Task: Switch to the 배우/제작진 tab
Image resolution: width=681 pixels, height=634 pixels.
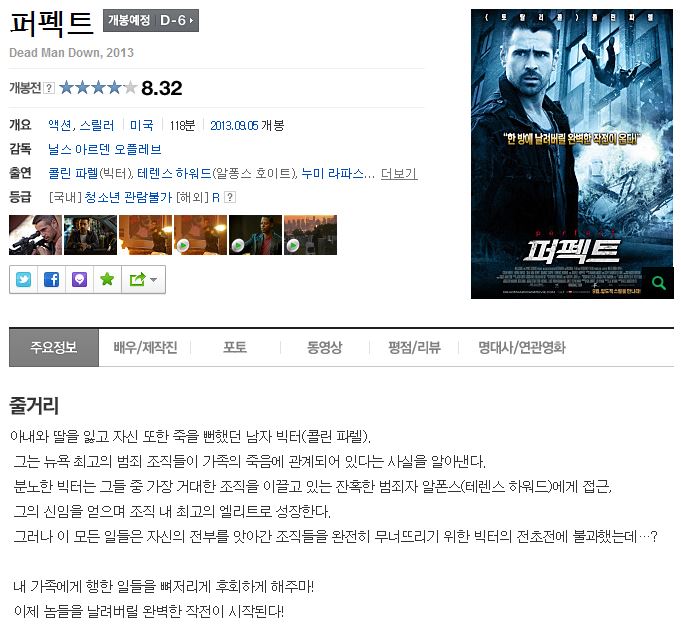Action: [145, 347]
